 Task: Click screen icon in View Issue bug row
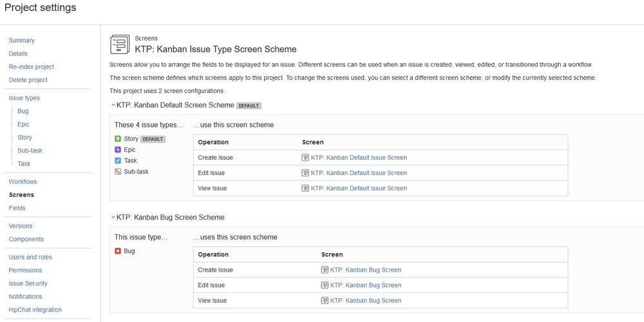tap(324, 300)
